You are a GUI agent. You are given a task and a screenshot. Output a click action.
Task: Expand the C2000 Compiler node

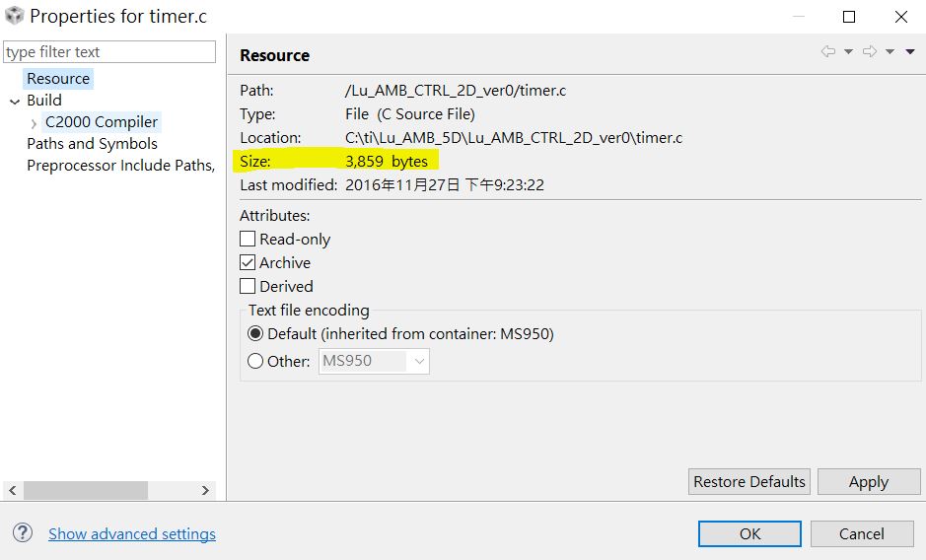tap(35, 123)
